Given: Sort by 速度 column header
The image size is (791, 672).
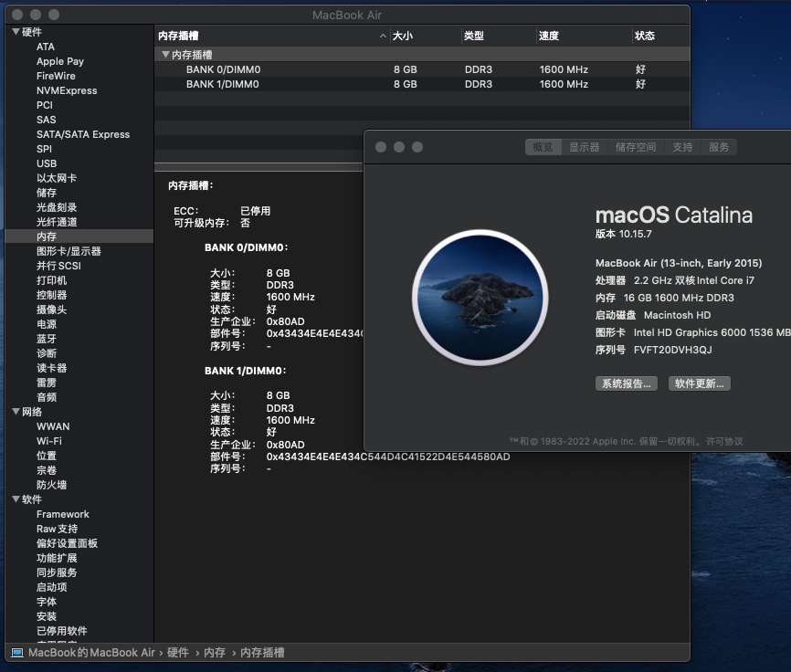Looking at the screenshot, I should 584,36.
